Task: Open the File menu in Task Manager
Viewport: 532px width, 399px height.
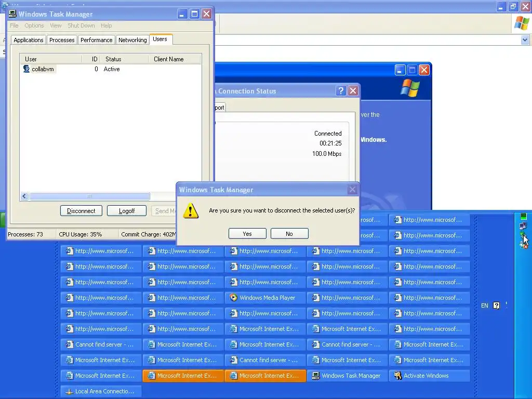Action: coord(14,25)
